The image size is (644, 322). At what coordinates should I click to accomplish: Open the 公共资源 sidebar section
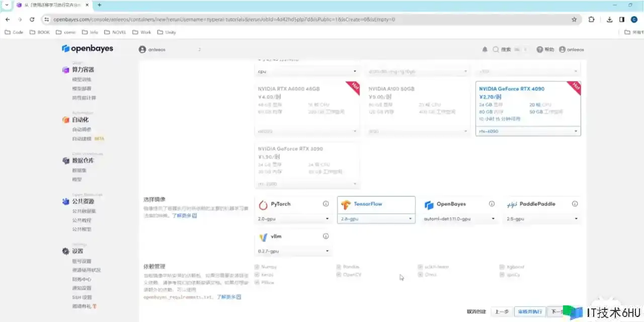coord(83,201)
